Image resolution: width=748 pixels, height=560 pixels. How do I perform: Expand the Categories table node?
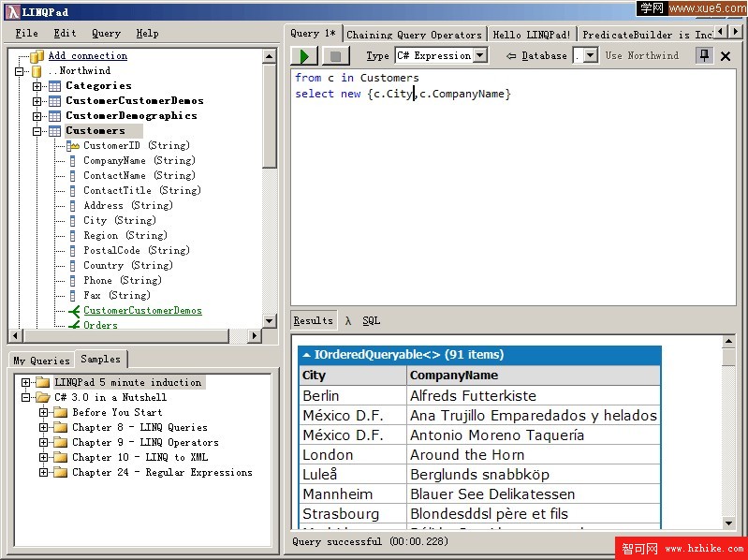(x=37, y=86)
